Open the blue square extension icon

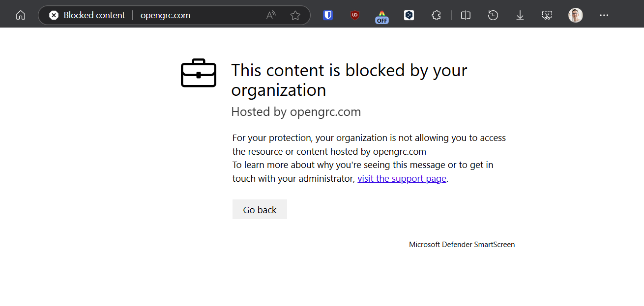[x=409, y=15]
